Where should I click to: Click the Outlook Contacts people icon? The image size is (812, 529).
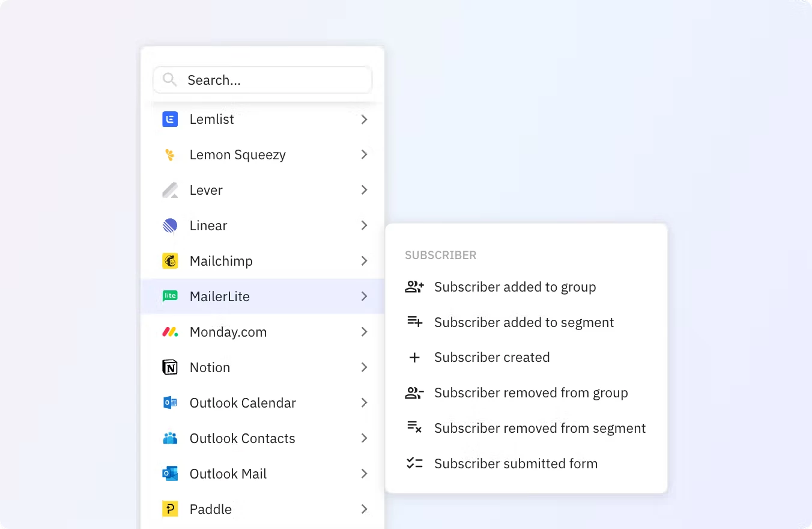pyautogui.click(x=170, y=438)
